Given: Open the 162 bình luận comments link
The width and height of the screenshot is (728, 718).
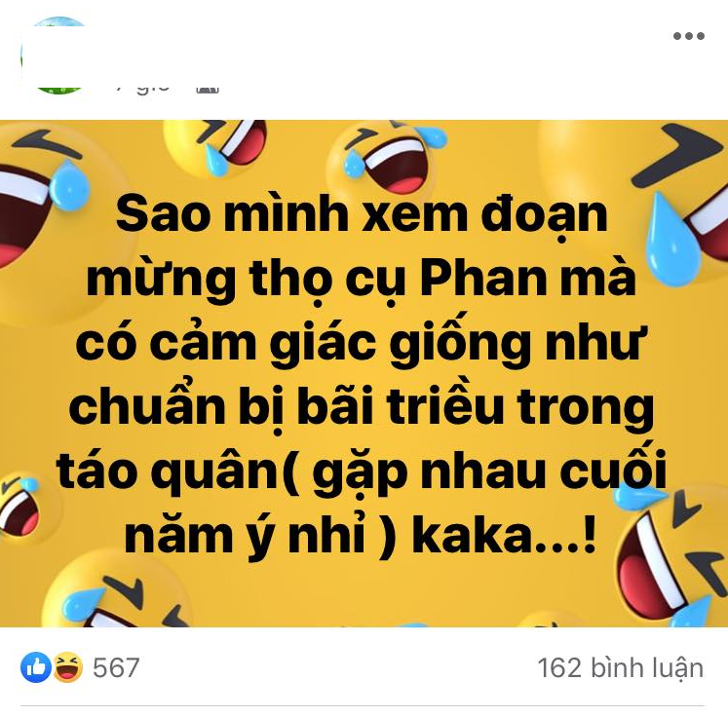Looking at the screenshot, I should [x=620, y=668].
